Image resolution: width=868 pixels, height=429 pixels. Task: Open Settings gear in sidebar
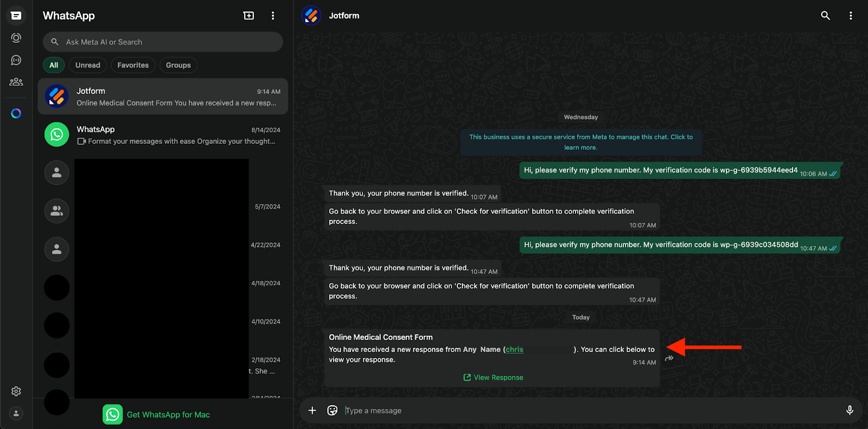[x=16, y=391]
